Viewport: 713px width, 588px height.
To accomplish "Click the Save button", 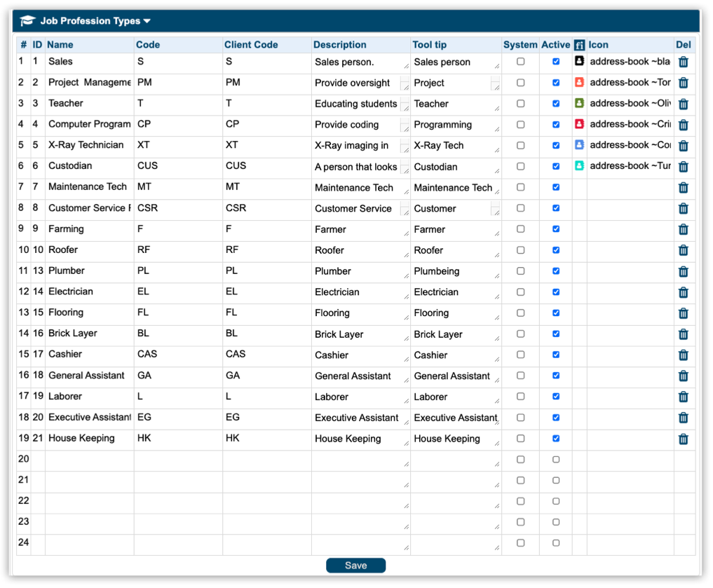I will click(355, 566).
